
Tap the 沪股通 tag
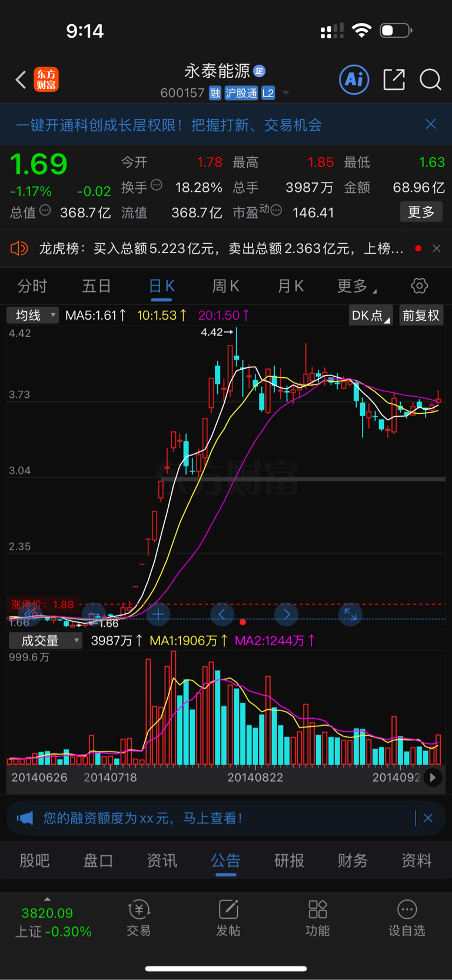pos(241,93)
